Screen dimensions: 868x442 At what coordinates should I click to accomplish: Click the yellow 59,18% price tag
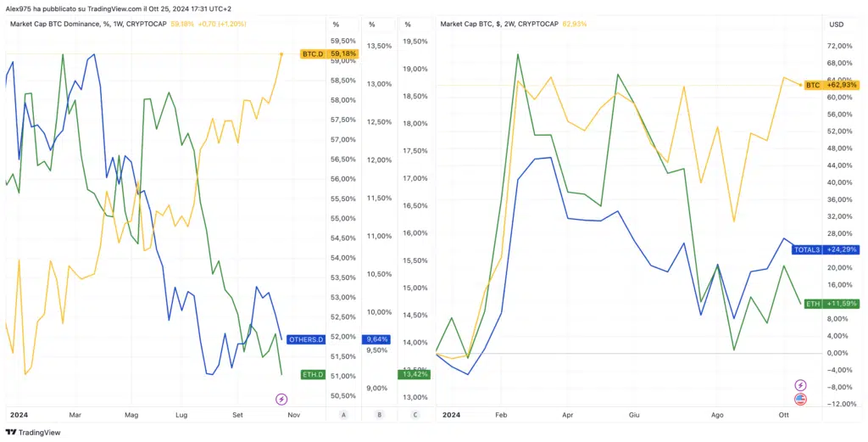coord(343,54)
